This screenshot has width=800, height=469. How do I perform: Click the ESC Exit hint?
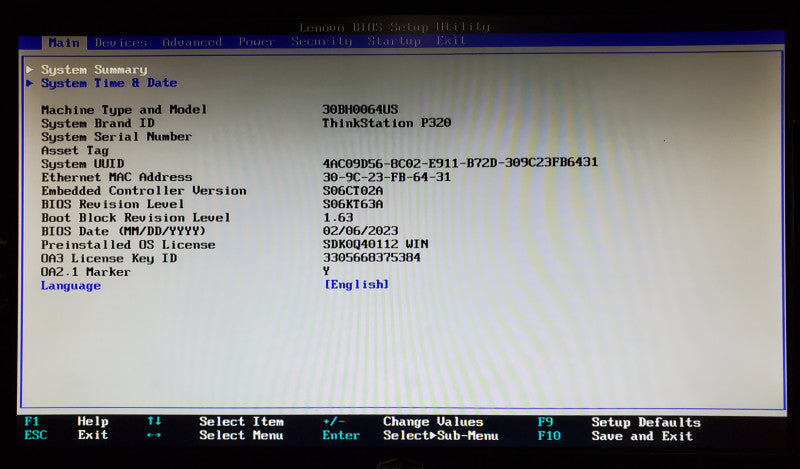[x=66, y=435]
